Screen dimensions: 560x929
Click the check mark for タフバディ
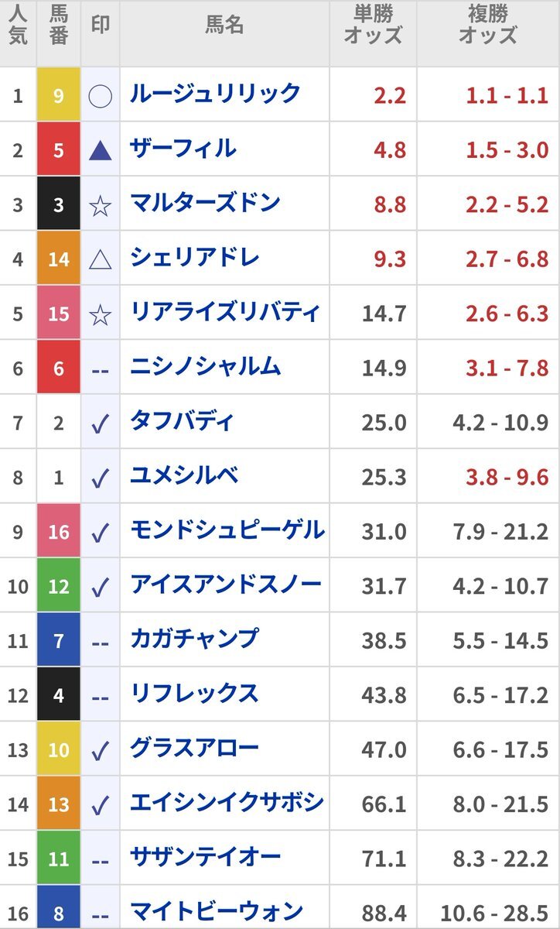coord(101,423)
